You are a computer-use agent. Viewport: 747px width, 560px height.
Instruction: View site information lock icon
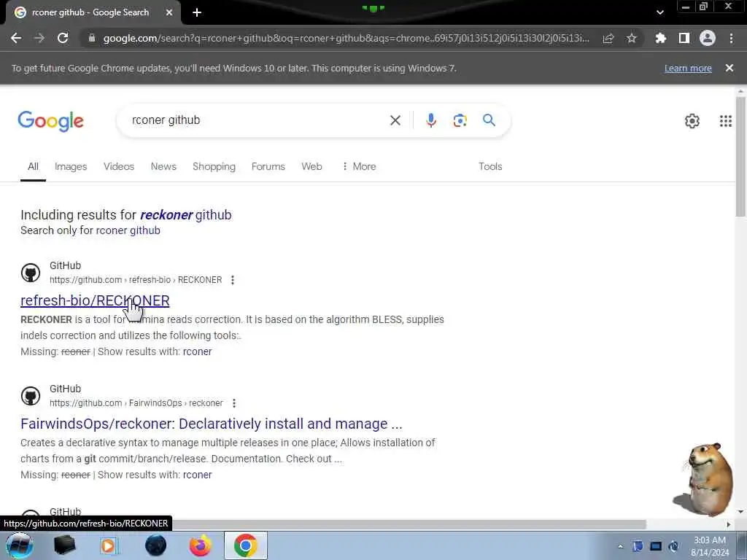pyautogui.click(x=92, y=38)
